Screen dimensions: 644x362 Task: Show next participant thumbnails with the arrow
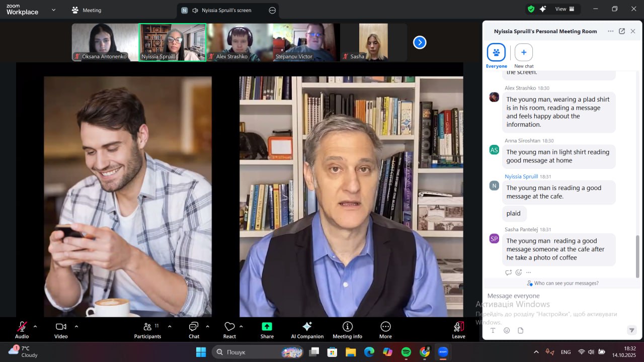click(x=420, y=43)
